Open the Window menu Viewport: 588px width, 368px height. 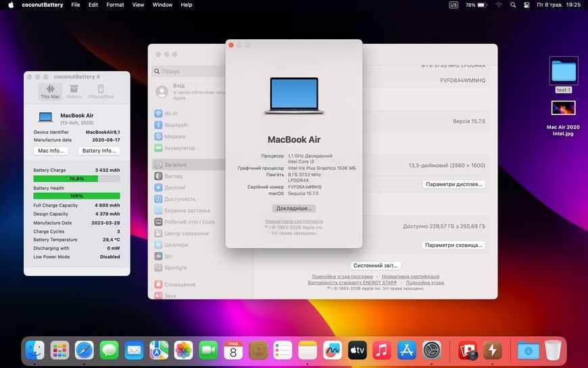tap(162, 5)
